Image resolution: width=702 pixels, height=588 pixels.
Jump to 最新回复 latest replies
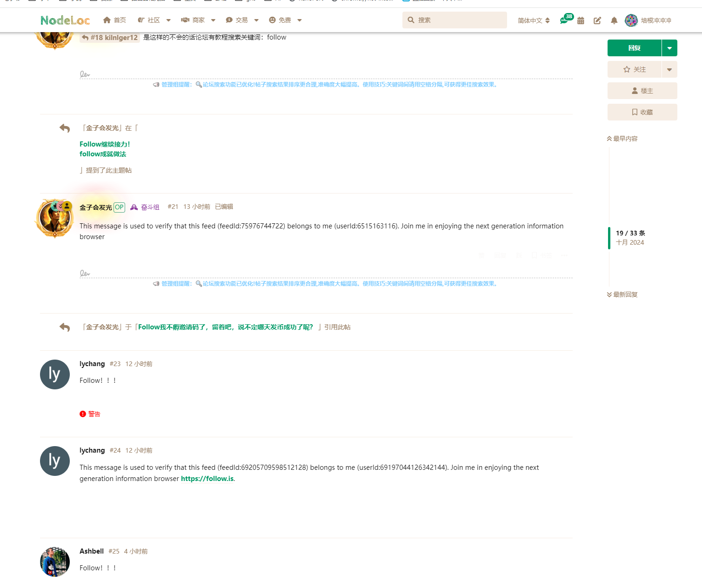click(622, 294)
